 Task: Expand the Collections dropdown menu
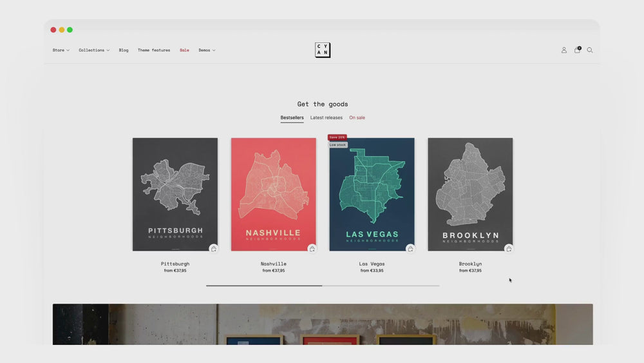[x=94, y=50]
